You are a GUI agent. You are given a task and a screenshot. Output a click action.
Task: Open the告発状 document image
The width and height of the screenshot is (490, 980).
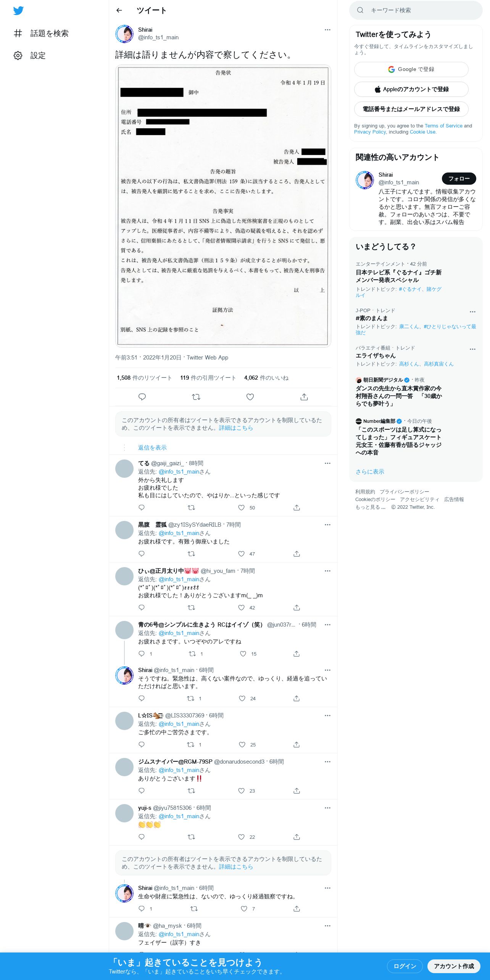coord(223,206)
